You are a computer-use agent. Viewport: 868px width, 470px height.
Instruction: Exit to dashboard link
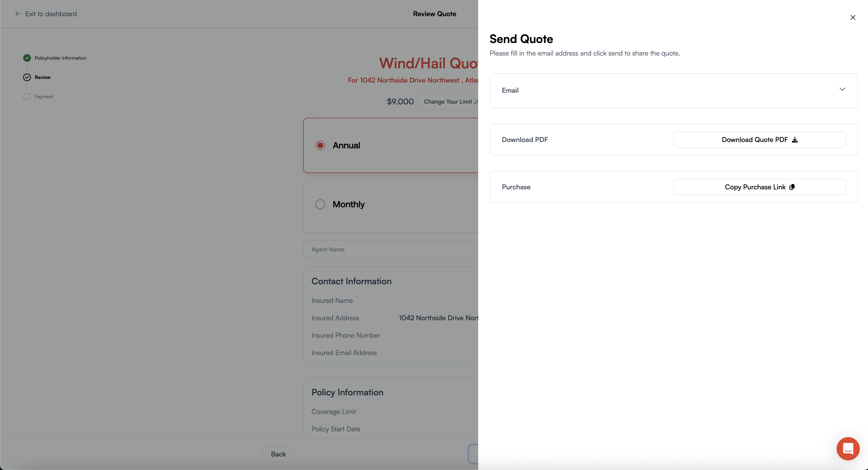click(51, 14)
